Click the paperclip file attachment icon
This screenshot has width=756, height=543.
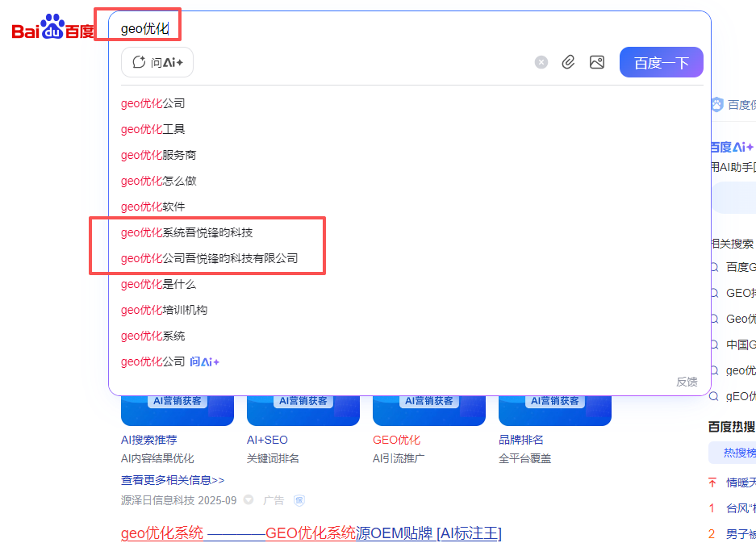568,62
